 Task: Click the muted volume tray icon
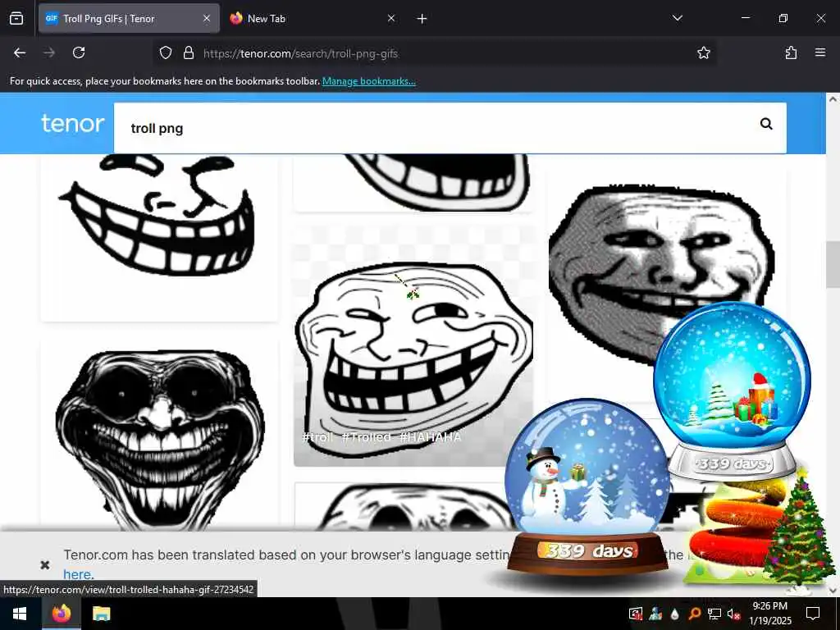(733, 614)
